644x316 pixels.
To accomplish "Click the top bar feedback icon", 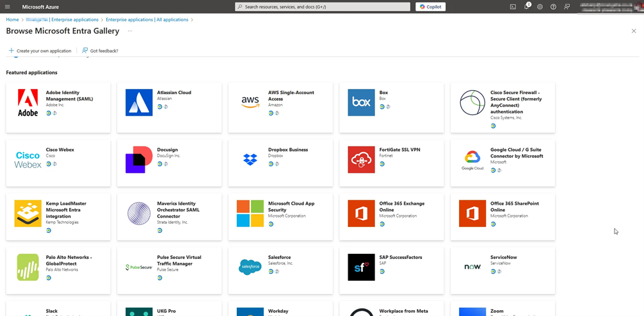I will point(567,6).
